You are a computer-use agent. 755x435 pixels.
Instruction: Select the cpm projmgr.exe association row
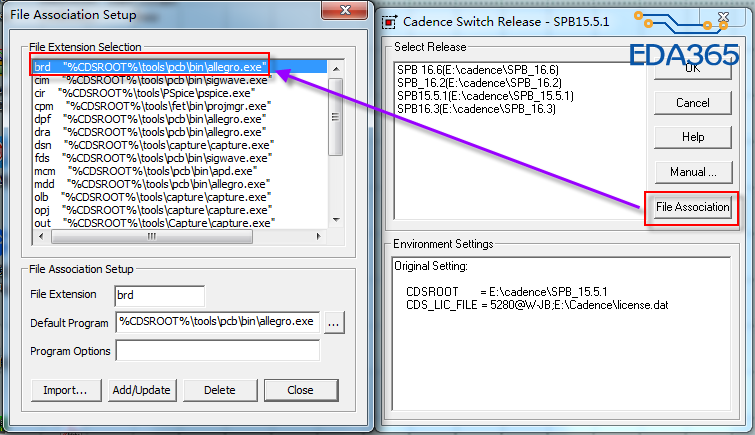tap(180, 106)
